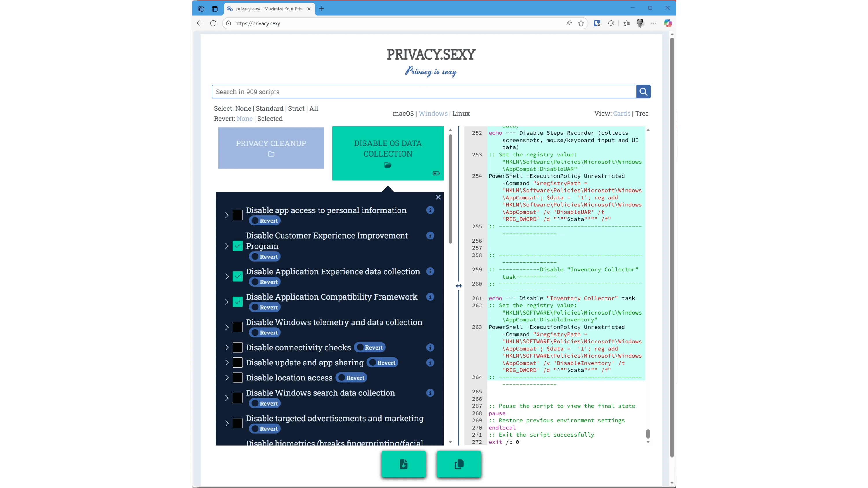
Task: Check Disable Windows telemetry and data collection
Action: pyautogui.click(x=238, y=327)
